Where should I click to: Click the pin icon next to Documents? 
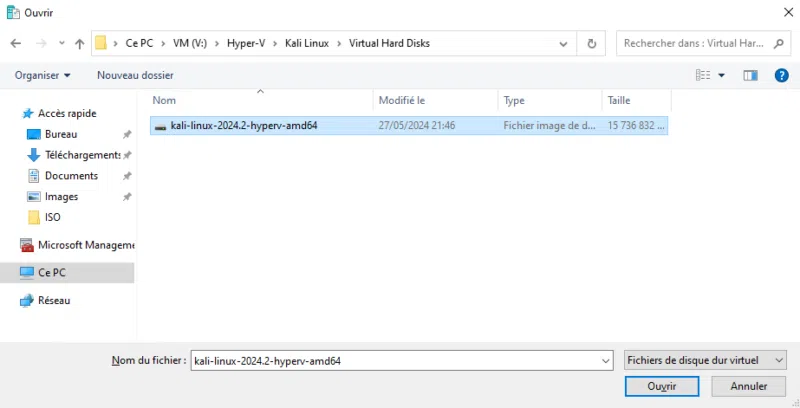[x=127, y=176]
